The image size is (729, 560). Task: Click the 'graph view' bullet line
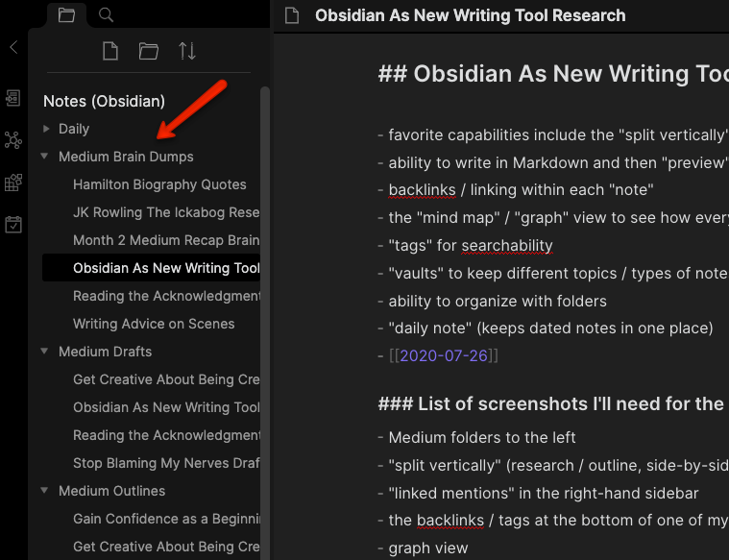pyautogui.click(x=428, y=548)
